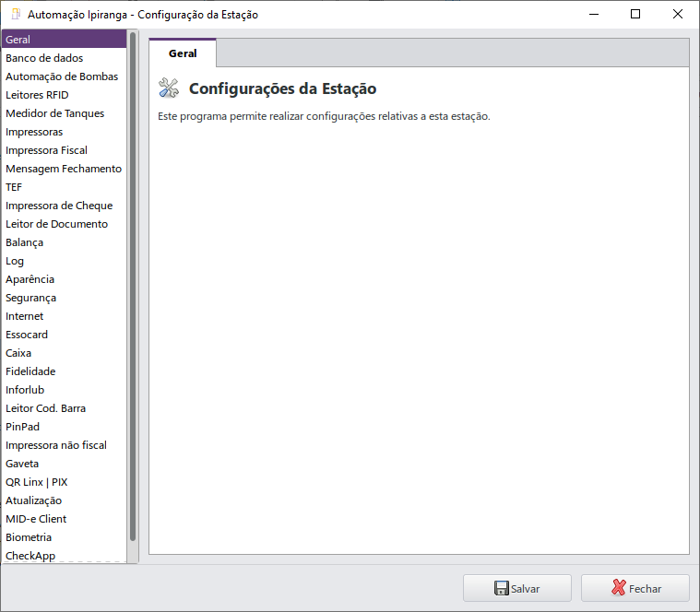Viewport: 700px width, 612px height.
Task: Open Fidelidade section
Action: [x=65, y=371]
